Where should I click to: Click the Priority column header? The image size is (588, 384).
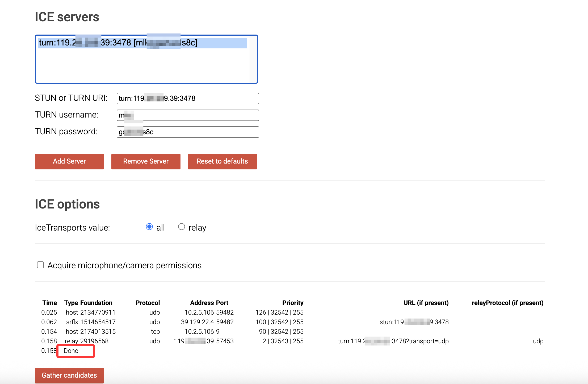coord(293,303)
